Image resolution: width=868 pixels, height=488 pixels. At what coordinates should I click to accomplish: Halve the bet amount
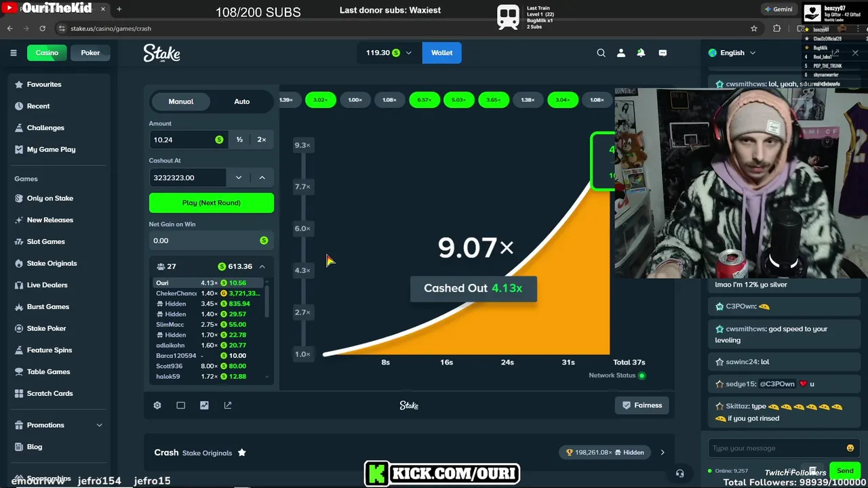(x=239, y=140)
